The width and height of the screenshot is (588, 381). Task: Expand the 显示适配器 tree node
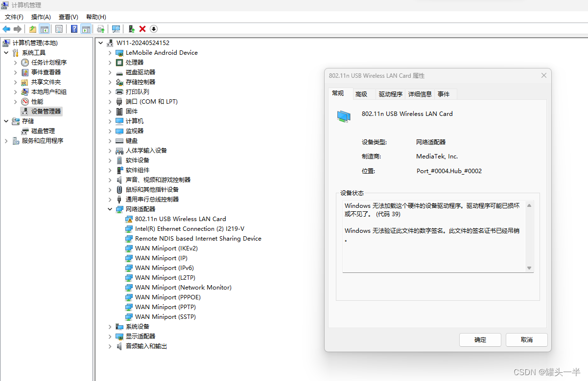coord(110,336)
